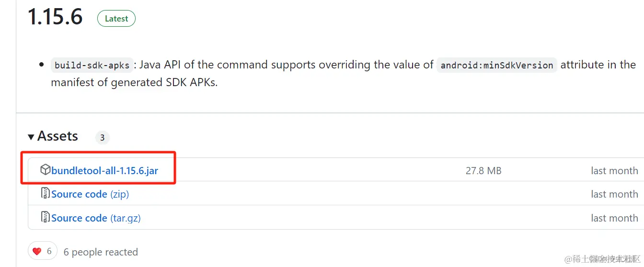Download Source code (zip)
The image size is (644, 267).
(x=90, y=194)
